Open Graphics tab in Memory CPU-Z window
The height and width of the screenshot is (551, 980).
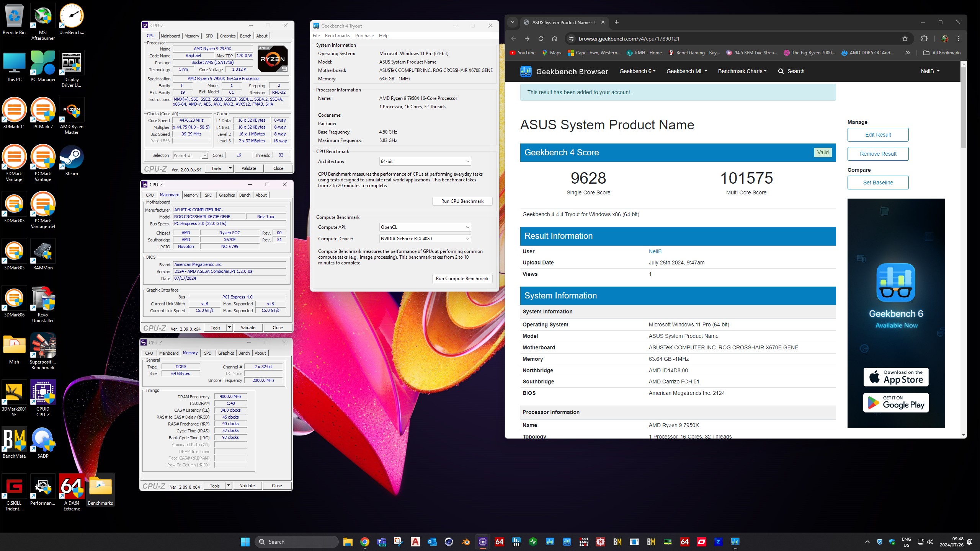(x=226, y=353)
